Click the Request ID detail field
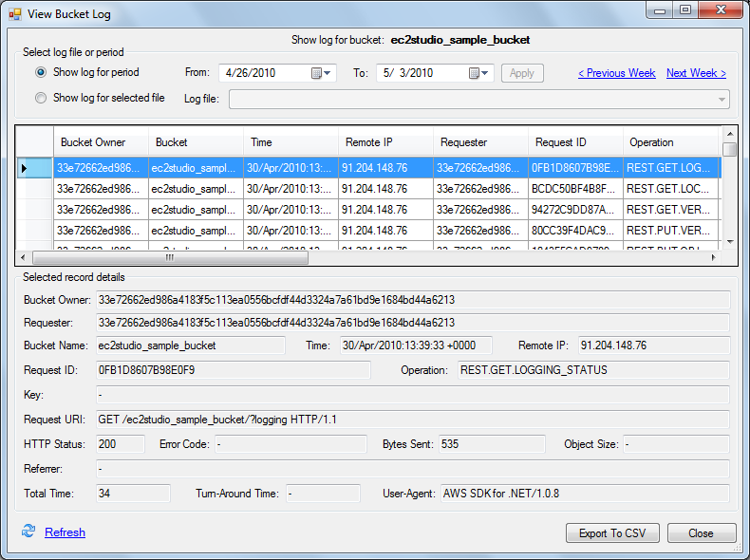This screenshot has width=750, height=560. click(x=233, y=370)
